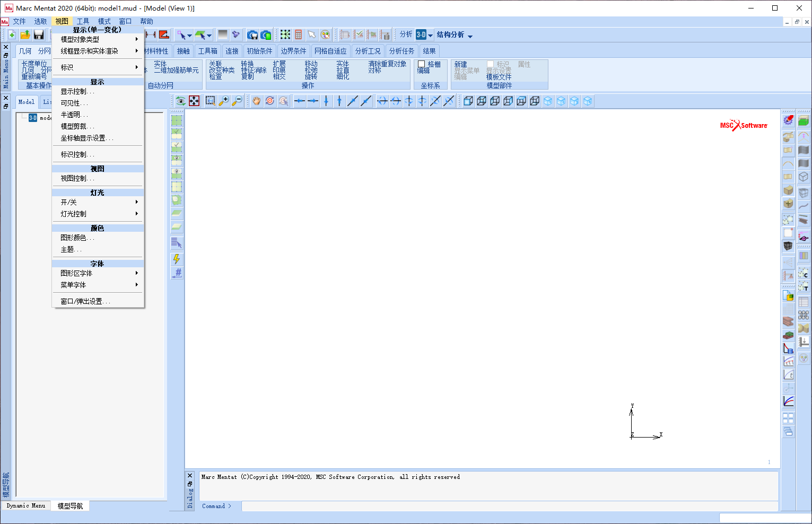Click the fill view arrows icon
812x524 pixels.
(x=195, y=101)
